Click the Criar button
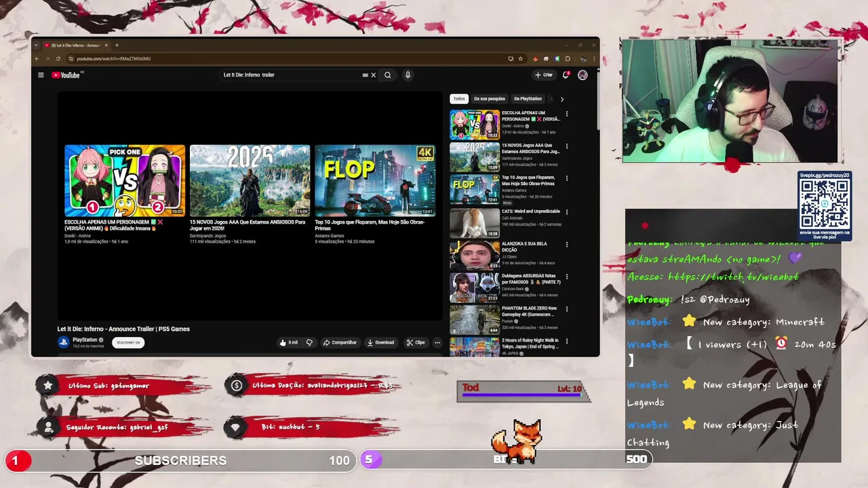Image resolution: width=868 pixels, height=488 pixels. pyautogui.click(x=544, y=75)
